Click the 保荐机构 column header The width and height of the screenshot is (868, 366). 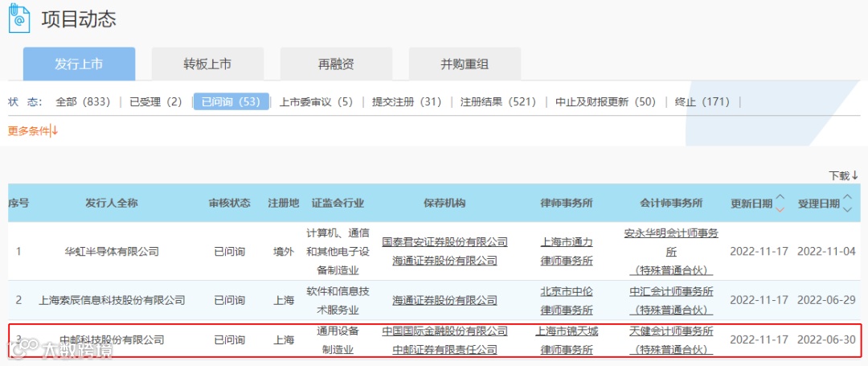(444, 204)
